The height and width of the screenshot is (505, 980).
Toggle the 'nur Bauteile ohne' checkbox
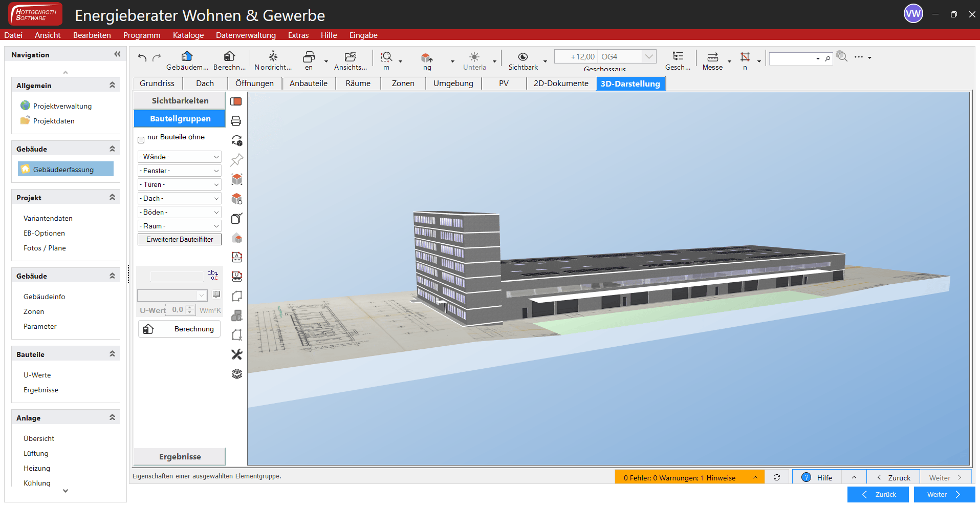click(x=141, y=140)
